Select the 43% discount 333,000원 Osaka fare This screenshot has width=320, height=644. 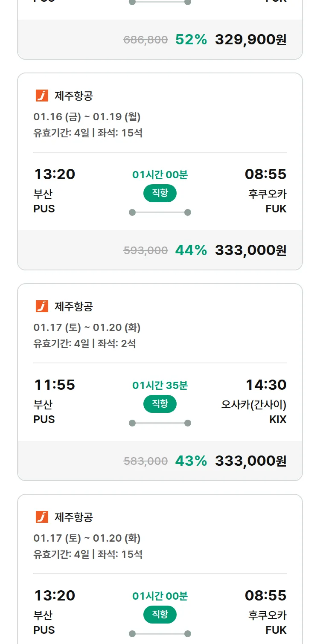click(x=250, y=461)
